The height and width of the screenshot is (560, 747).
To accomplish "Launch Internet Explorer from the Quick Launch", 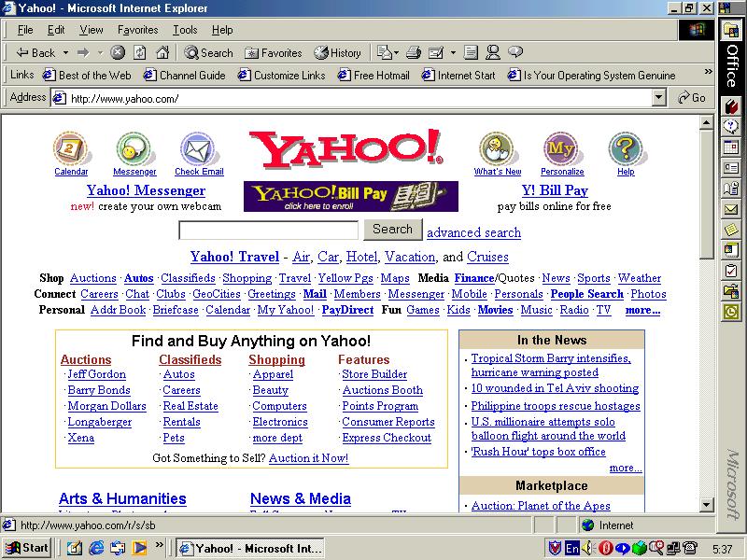I will [96, 548].
